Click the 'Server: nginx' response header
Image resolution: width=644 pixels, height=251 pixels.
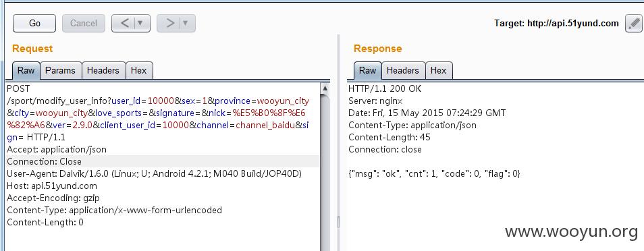click(x=376, y=101)
